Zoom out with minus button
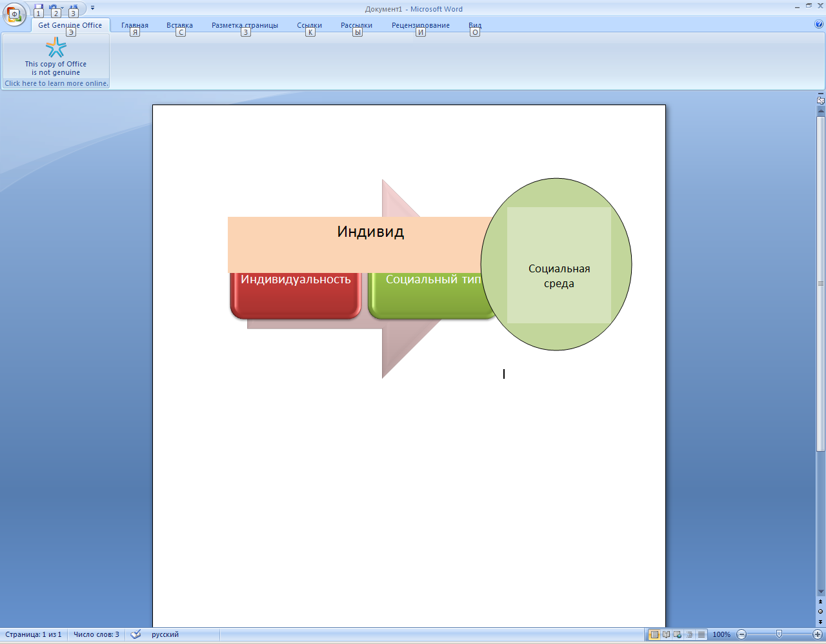The height and width of the screenshot is (644, 826). (x=741, y=634)
